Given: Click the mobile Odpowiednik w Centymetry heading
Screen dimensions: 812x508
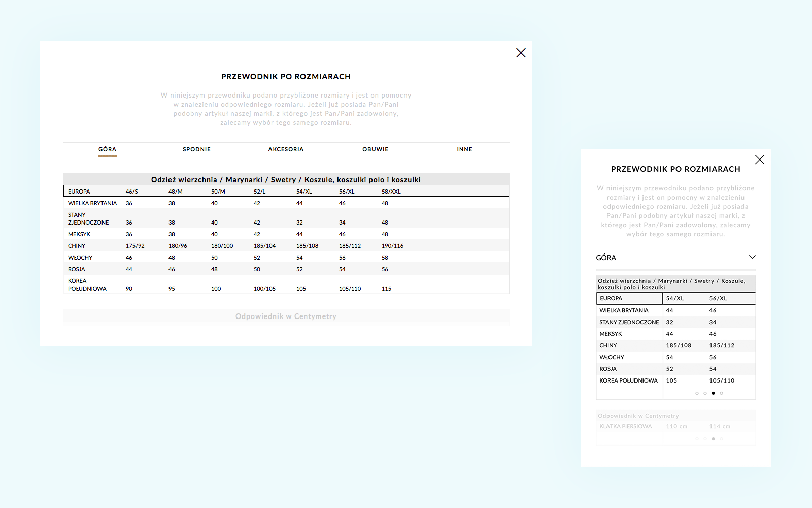Looking at the screenshot, I should click(x=638, y=416).
